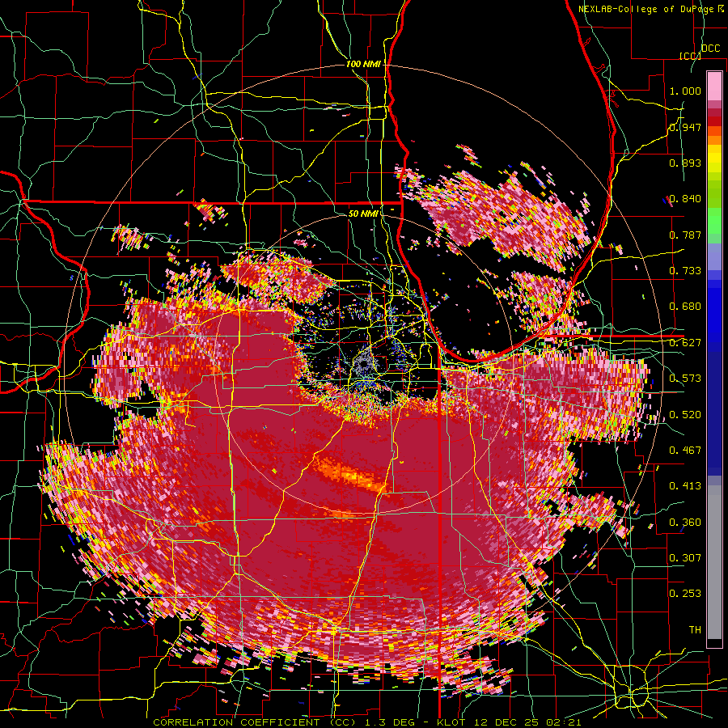This screenshot has width=728, height=728.
Task: Select the 0.627 scale value
Action: tap(685, 343)
